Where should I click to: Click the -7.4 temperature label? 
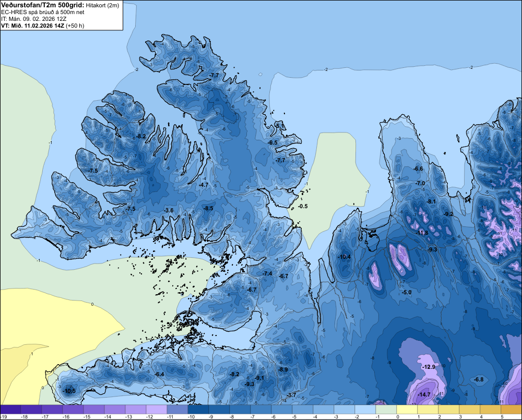coord(267,273)
